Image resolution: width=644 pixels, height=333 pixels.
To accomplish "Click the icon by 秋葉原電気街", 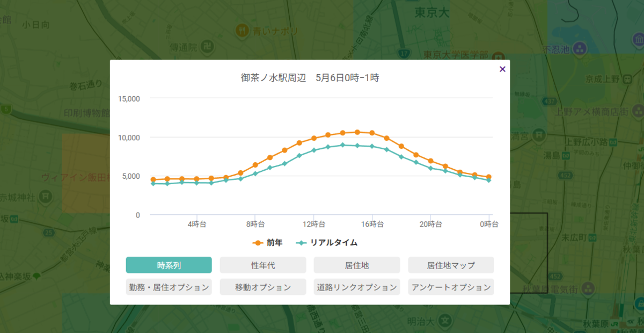I will 587,289.
